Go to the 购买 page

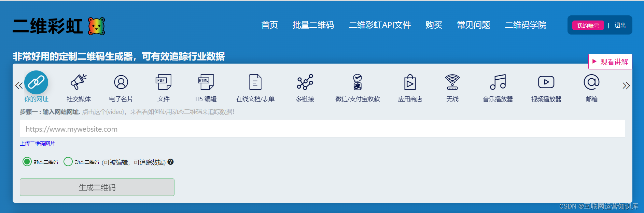click(434, 25)
